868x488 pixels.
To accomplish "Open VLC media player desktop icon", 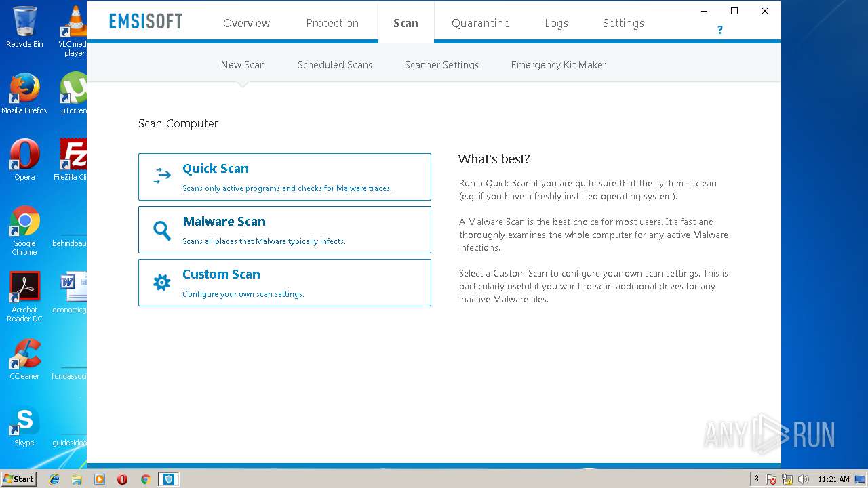I will [x=74, y=30].
